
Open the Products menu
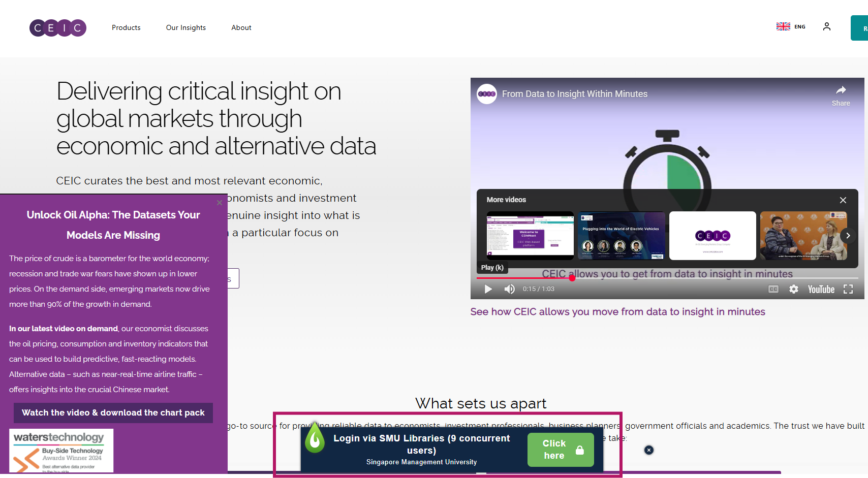(x=126, y=27)
